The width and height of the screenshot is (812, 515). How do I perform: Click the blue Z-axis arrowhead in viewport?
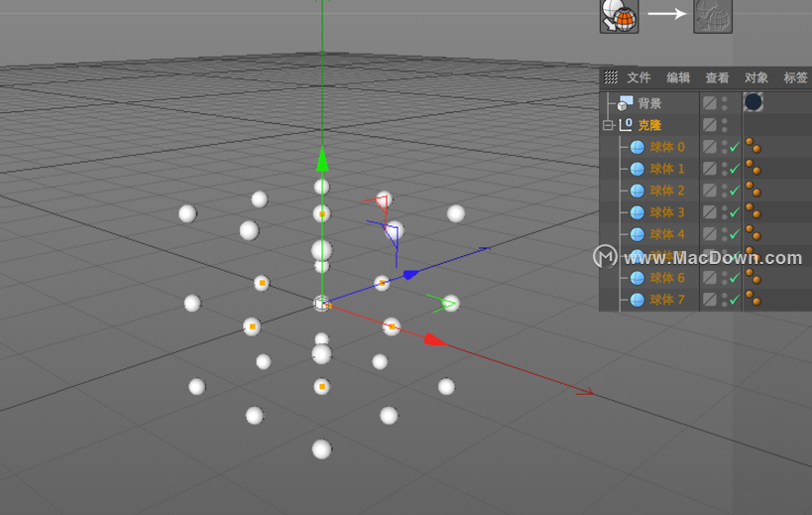point(411,275)
